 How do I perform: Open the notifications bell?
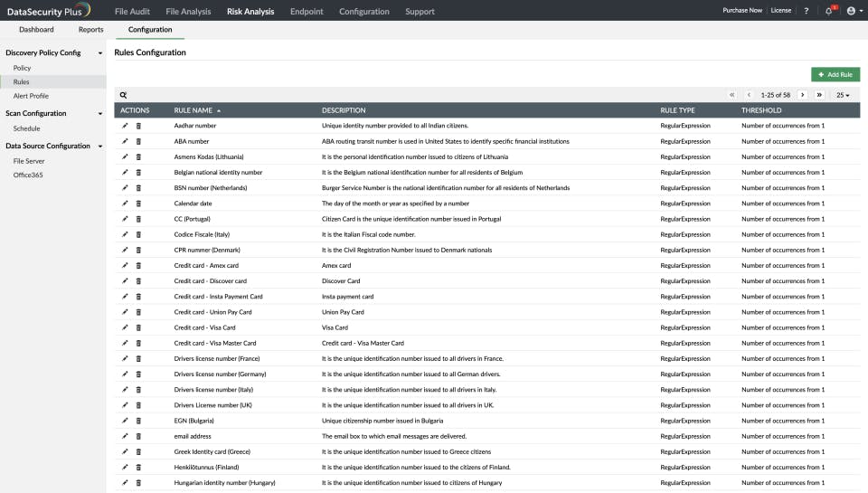point(829,12)
